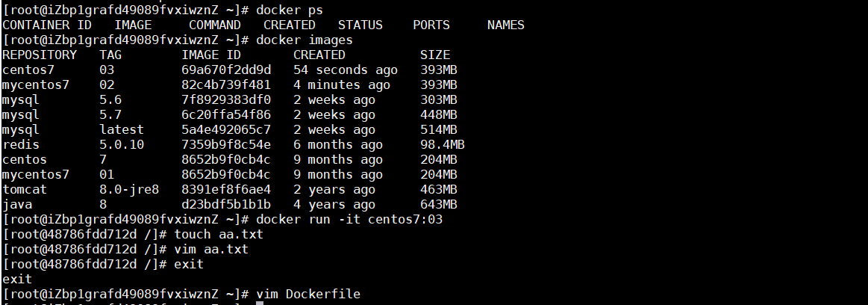868x305 pixels.
Task: Click the '54 seconds ago' created value
Action: 345,70
